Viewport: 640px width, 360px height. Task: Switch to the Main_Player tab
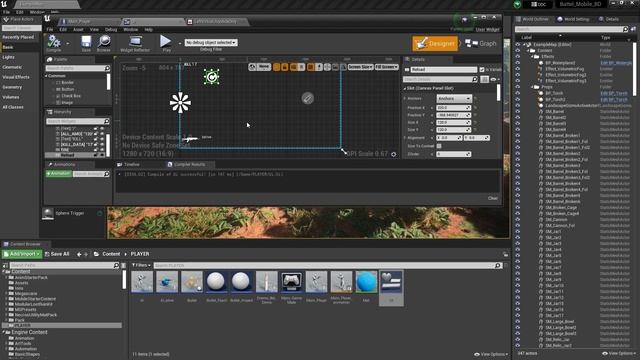click(88, 21)
